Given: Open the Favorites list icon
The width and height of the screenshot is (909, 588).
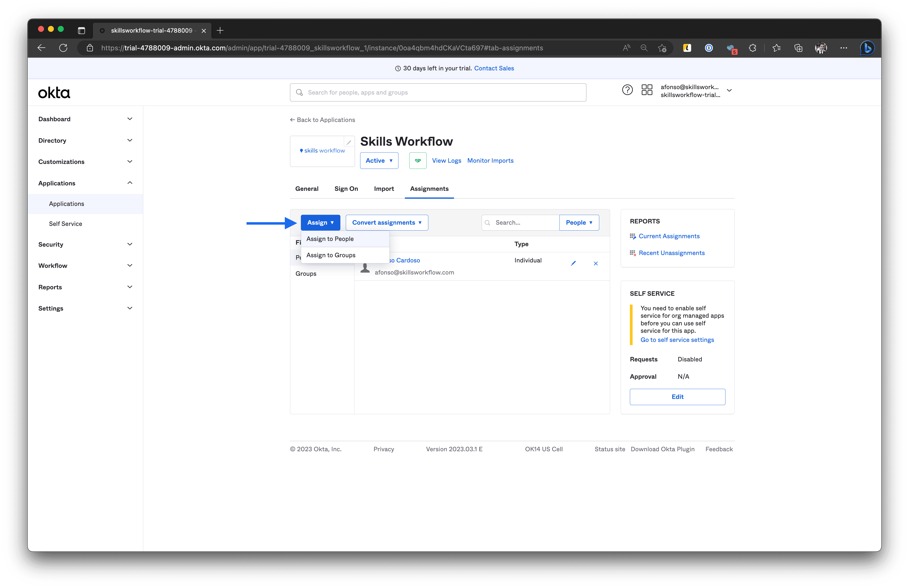Looking at the screenshot, I should (776, 48).
